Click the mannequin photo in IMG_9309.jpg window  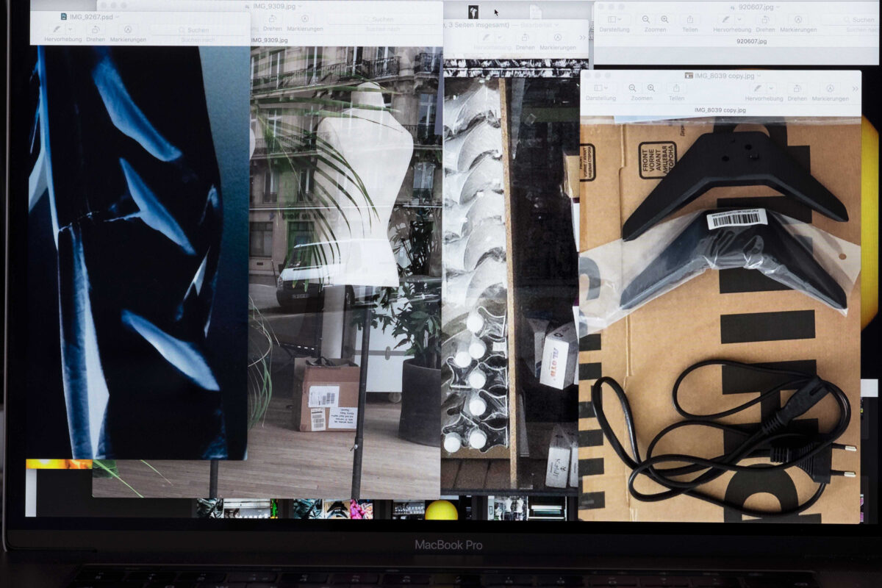pyautogui.click(x=345, y=272)
